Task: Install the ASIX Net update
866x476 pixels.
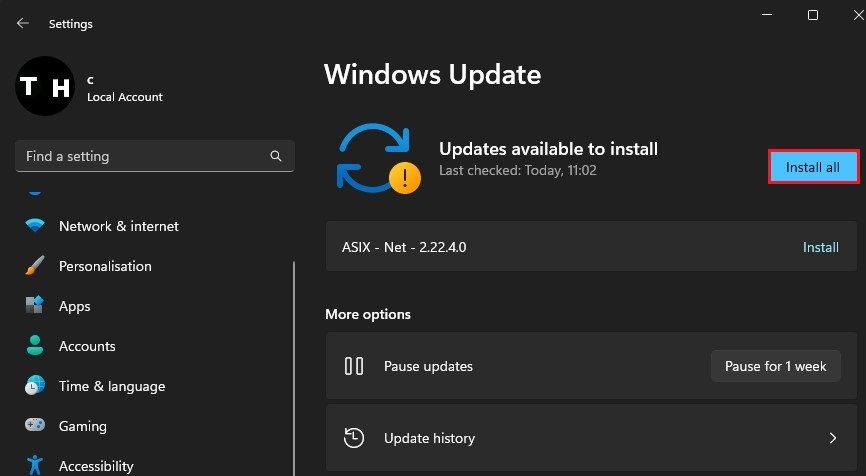Action: tap(821, 247)
